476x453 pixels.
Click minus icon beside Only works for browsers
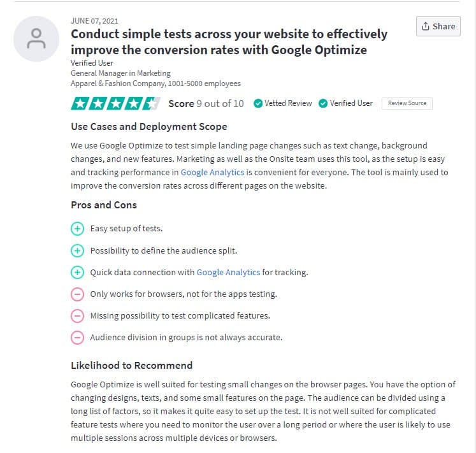(77, 294)
